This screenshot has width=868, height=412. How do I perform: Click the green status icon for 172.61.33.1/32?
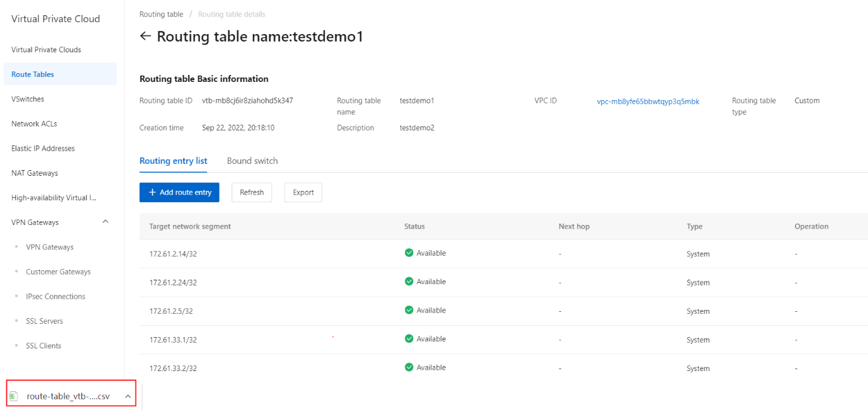click(409, 339)
